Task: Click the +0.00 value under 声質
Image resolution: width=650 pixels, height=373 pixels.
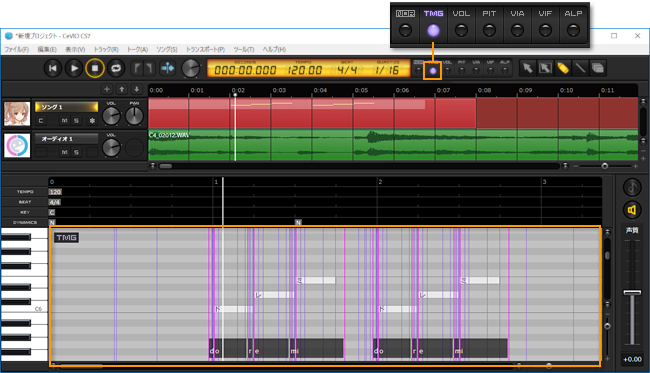Action: (x=632, y=359)
